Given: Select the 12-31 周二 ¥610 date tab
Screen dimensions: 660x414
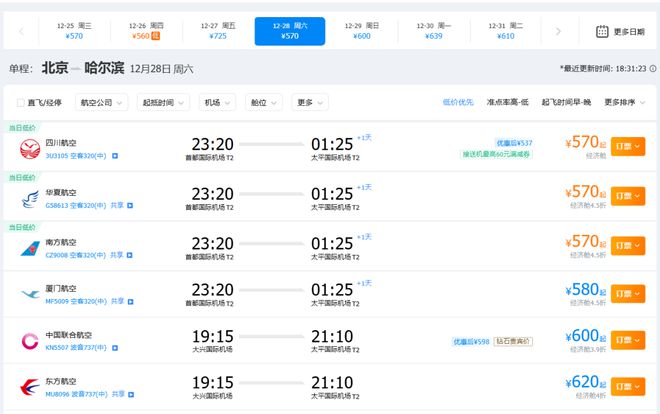Looking at the screenshot, I should (x=506, y=31).
